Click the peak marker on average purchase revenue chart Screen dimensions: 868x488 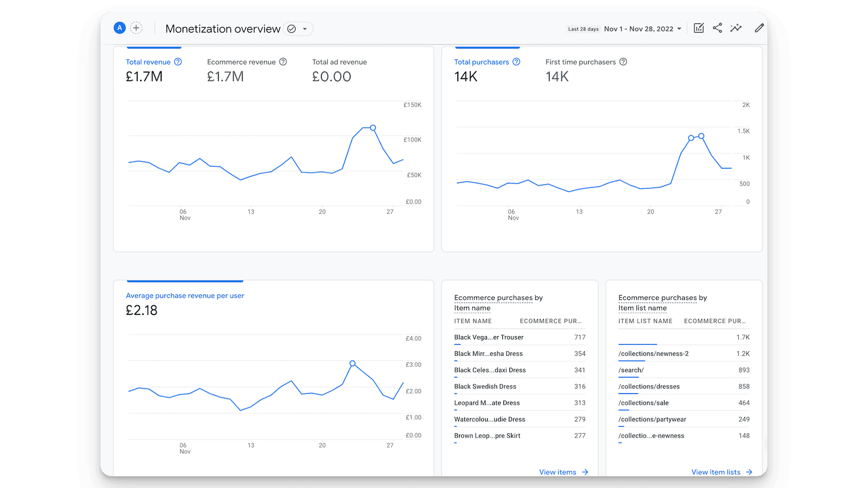[x=353, y=363]
